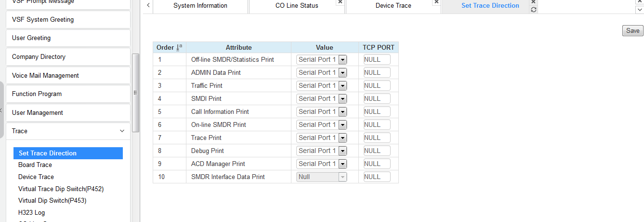Image resolution: width=644 pixels, height=222 pixels.
Task: Close the Device Trace tab
Action: coord(436,2)
